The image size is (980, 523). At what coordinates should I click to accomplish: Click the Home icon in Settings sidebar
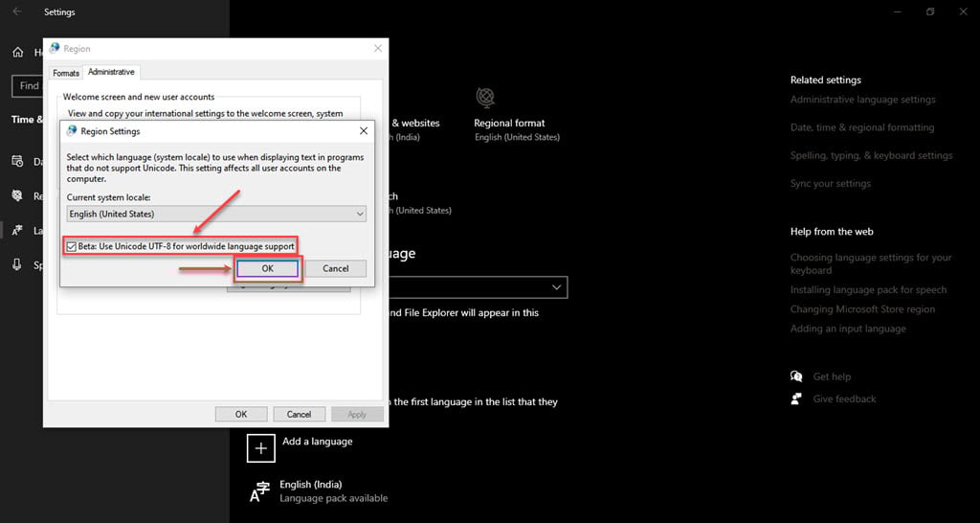[17, 52]
